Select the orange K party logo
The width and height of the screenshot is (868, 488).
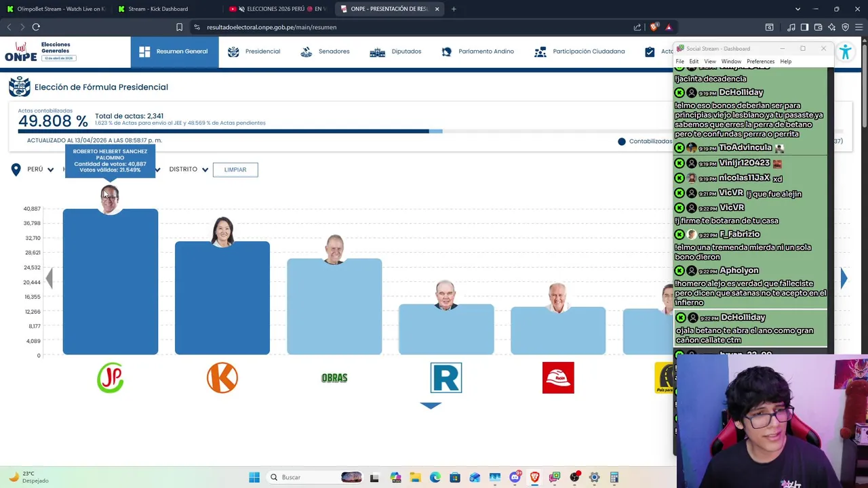(x=222, y=378)
